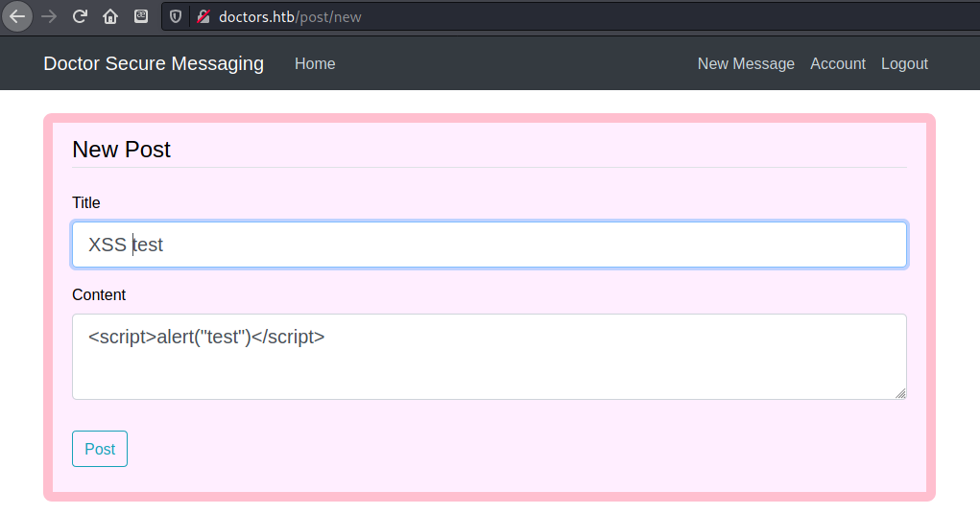Go to the browser home page icon
Viewport: 980px width, 514px height.
coord(110,16)
